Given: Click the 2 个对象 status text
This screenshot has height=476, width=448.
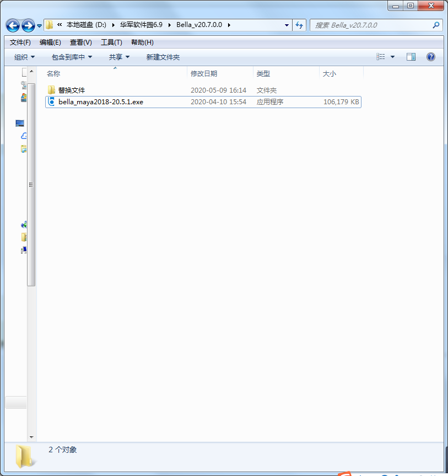Looking at the screenshot, I should (x=62, y=450).
